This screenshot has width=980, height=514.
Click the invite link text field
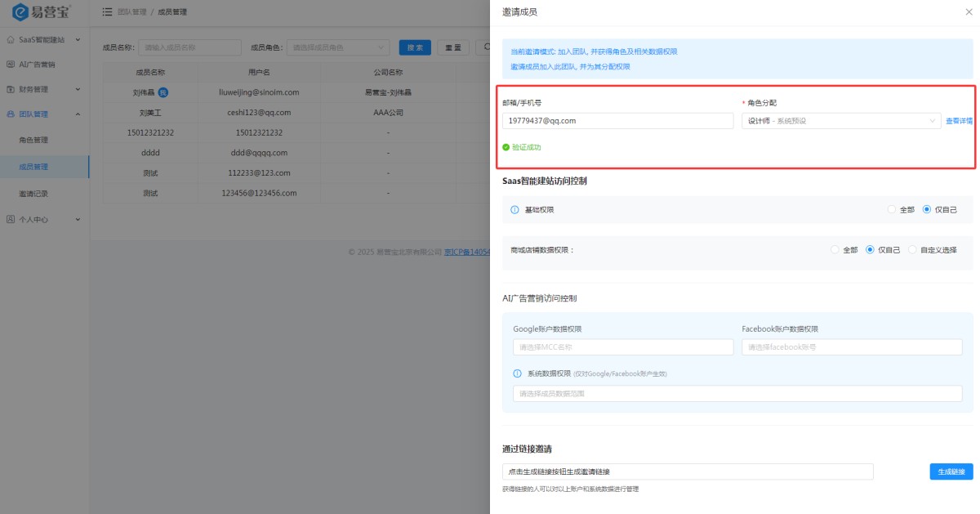[x=688, y=472]
